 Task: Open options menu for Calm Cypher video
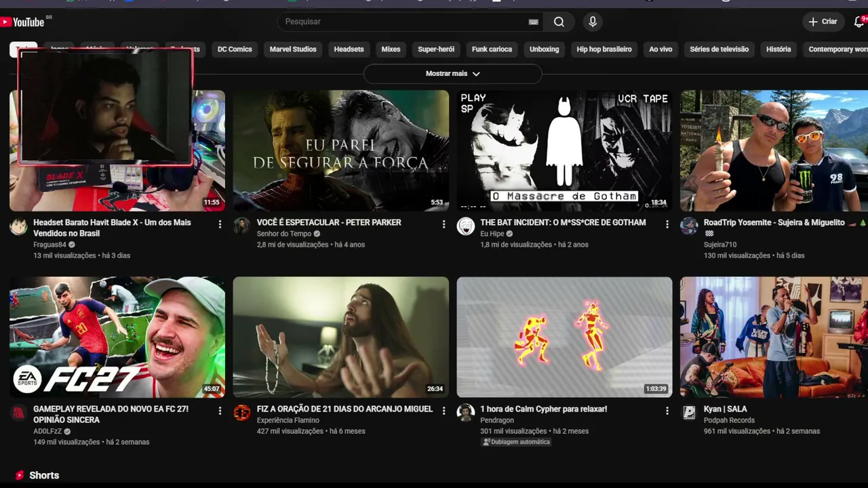pyautogui.click(x=667, y=411)
